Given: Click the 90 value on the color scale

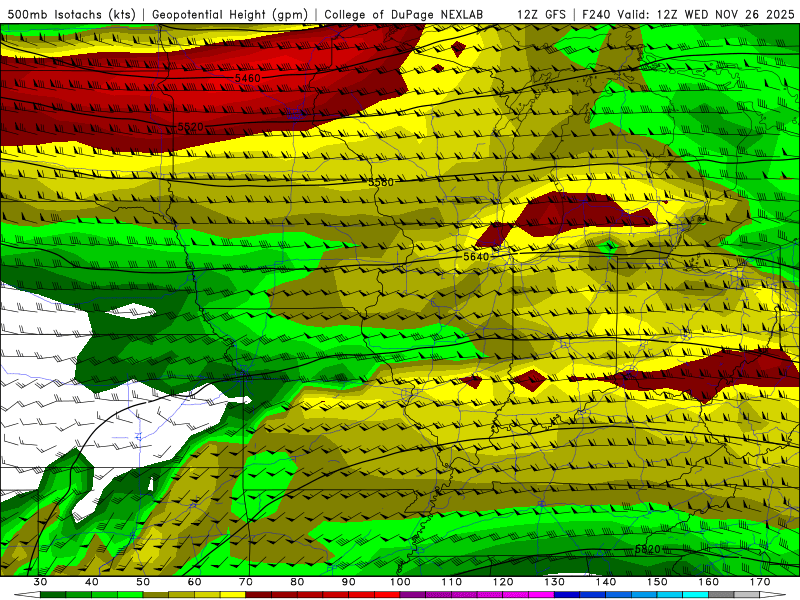Looking at the screenshot, I should tap(348, 582).
